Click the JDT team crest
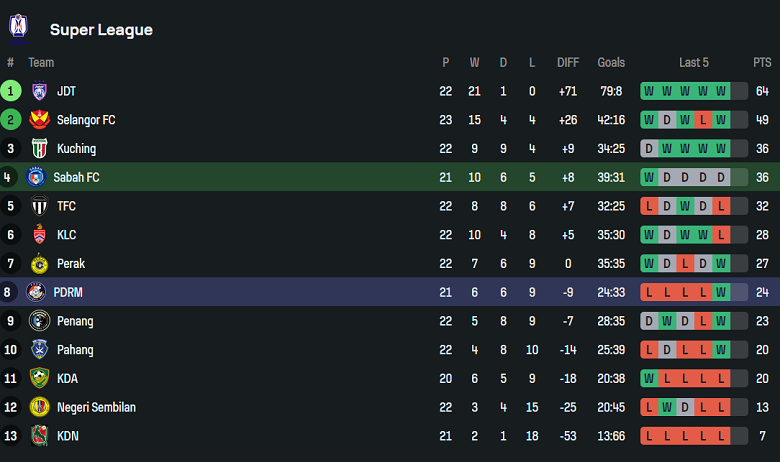Viewport: 780px width, 462px height. click(x=40, y=91)
